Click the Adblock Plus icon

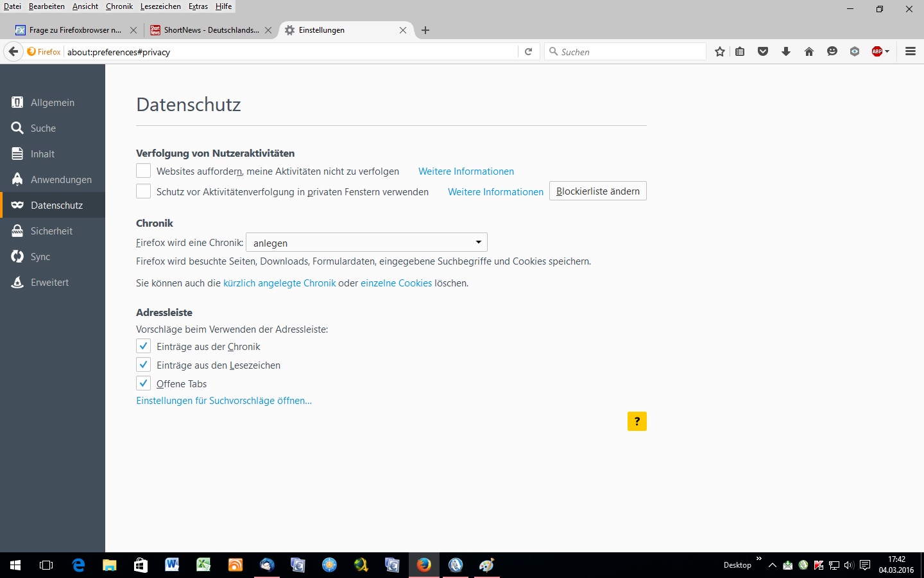click(x=877, y=52)
